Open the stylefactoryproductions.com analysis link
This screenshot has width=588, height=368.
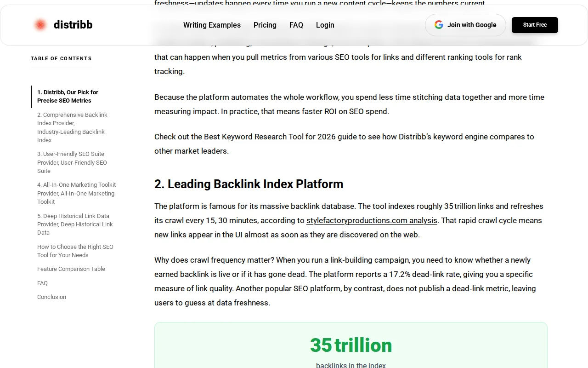coord(372,220)
